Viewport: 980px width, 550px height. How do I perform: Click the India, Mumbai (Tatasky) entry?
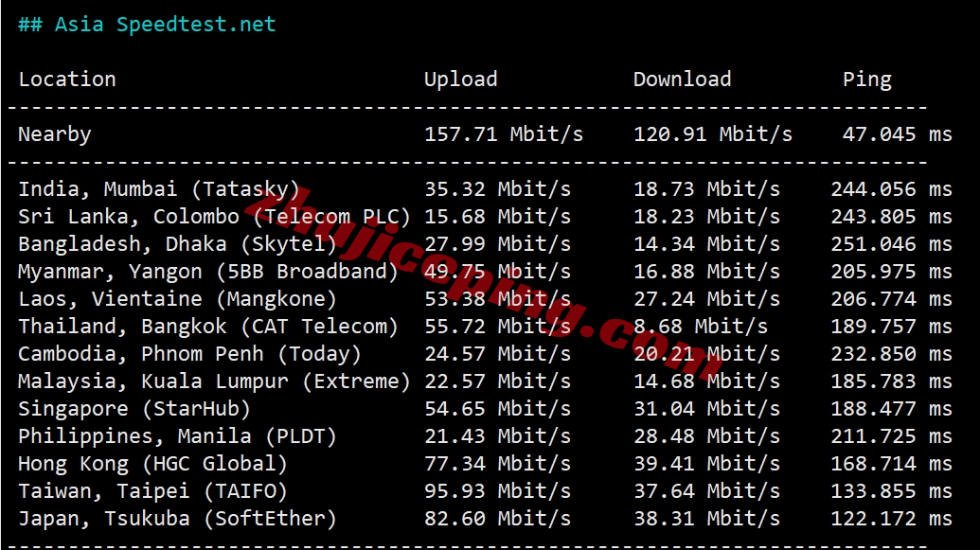(x=159, y=189)
